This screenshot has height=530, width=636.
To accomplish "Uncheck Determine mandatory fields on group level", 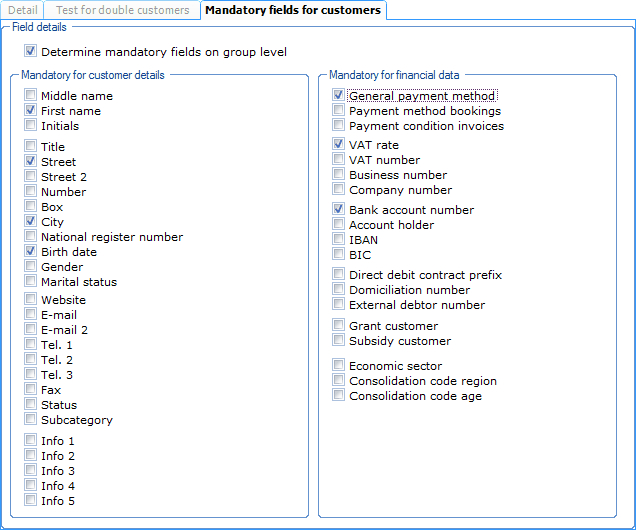I will coord(31,52).
